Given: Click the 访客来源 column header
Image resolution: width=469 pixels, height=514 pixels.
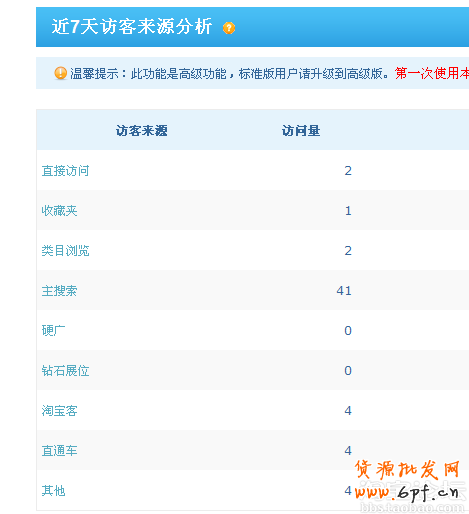Looking at the screenshot, I should click(142, 130).
